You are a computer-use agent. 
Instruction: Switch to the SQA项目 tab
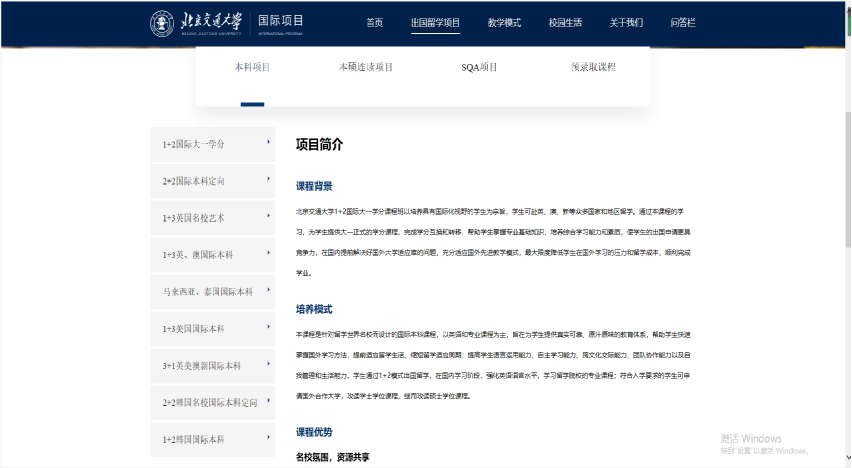coord(479,67)
